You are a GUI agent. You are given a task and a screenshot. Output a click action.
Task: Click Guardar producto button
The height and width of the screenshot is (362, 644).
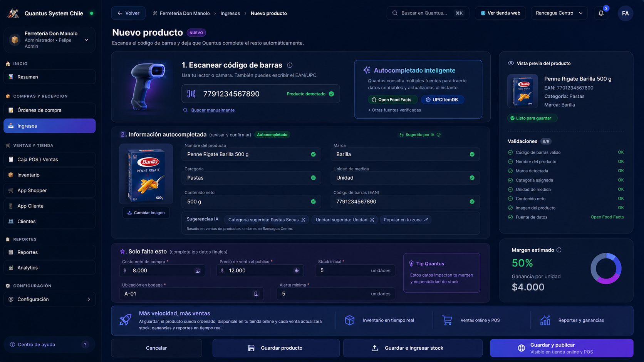click(x=276, y=348)
